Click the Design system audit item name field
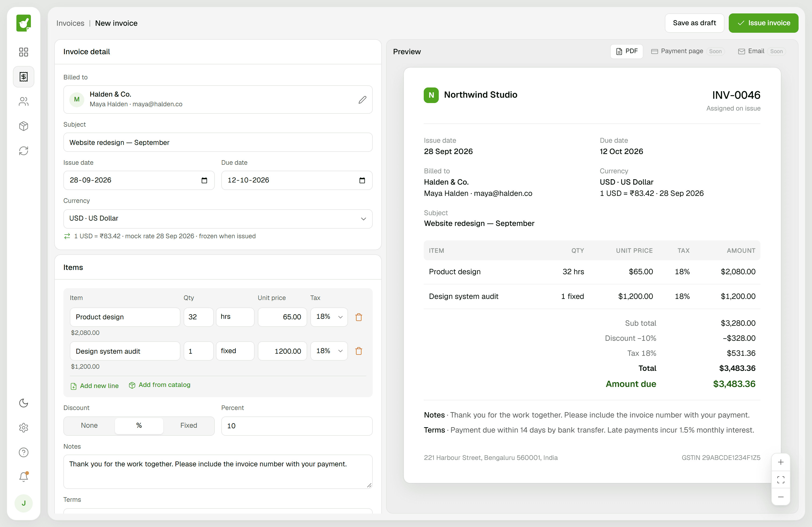 click(125, 351)
